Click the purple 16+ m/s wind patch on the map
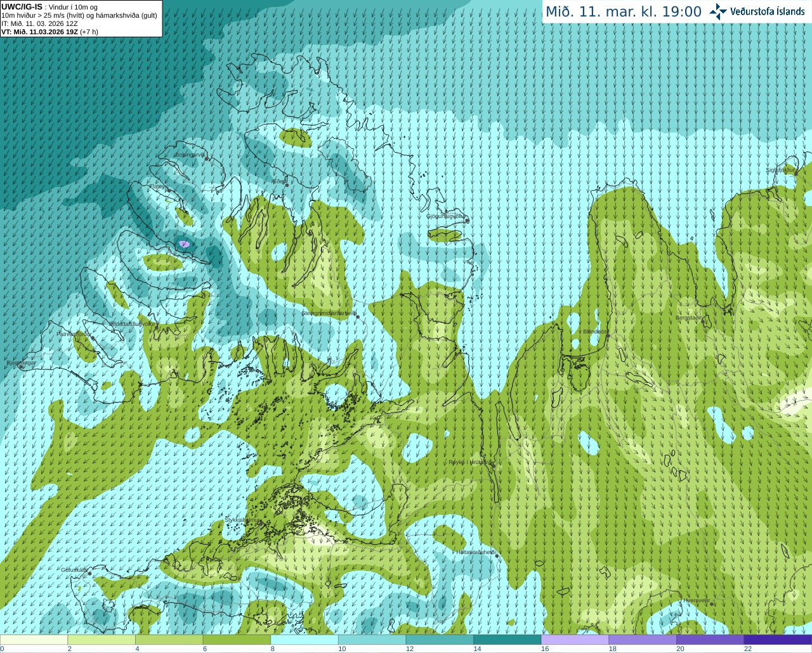812x653 pixels. (x=184, y=243)
